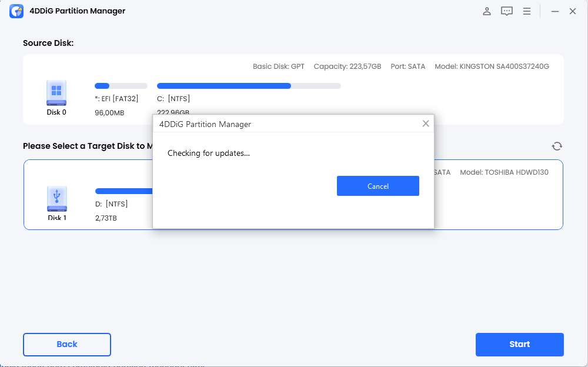Click the "2,73TB" size value

tap(106, 218)
